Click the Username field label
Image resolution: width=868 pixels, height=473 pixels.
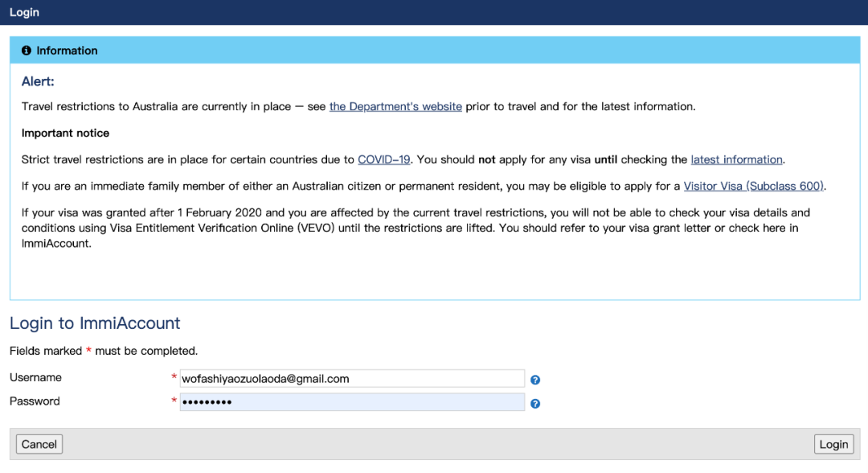point(35,377)
